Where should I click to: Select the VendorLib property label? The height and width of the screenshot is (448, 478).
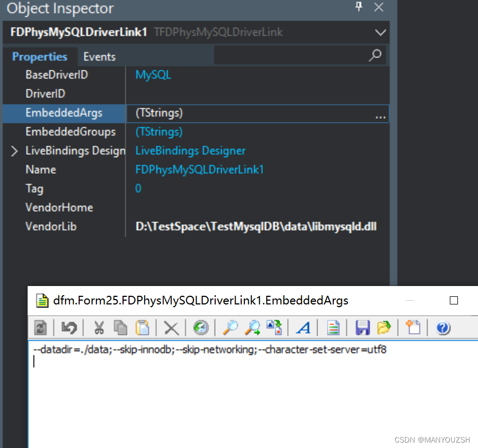[x=51, y=226]
